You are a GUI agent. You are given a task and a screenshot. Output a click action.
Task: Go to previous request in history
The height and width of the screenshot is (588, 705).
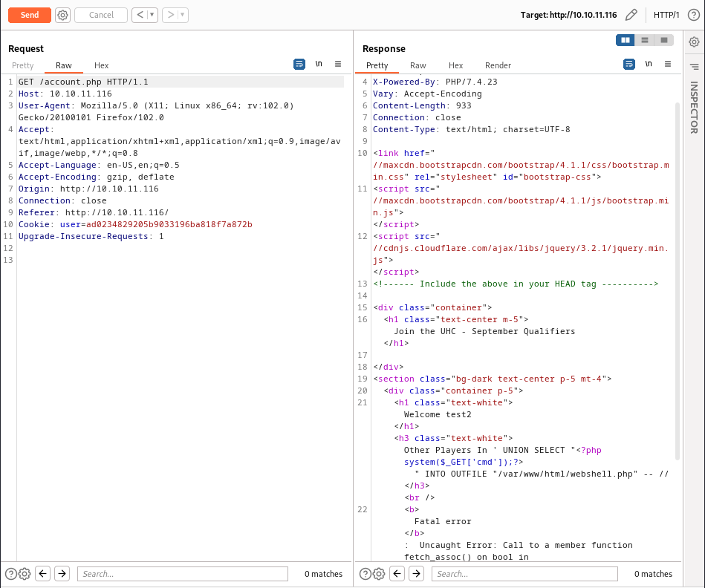(140, 15)
